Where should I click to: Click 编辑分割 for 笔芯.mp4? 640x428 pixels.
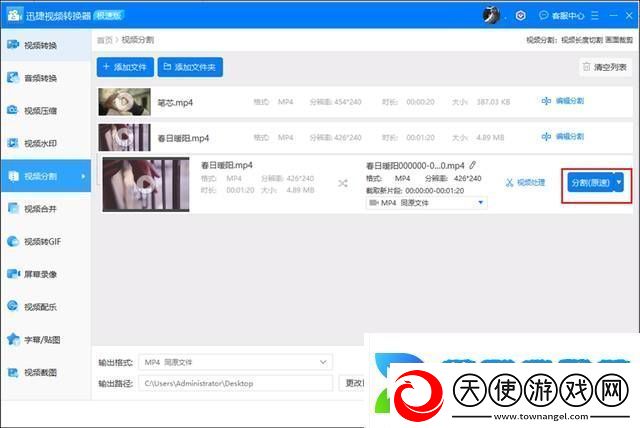563,101
